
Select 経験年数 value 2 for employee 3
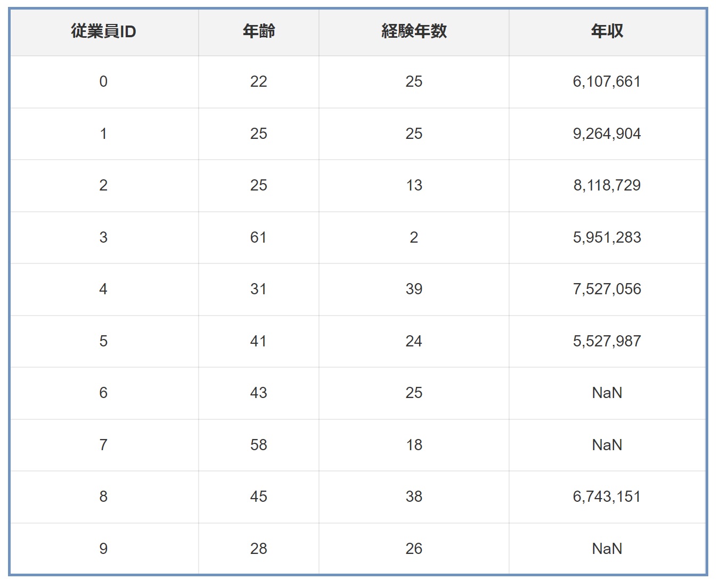click(414, 237)
